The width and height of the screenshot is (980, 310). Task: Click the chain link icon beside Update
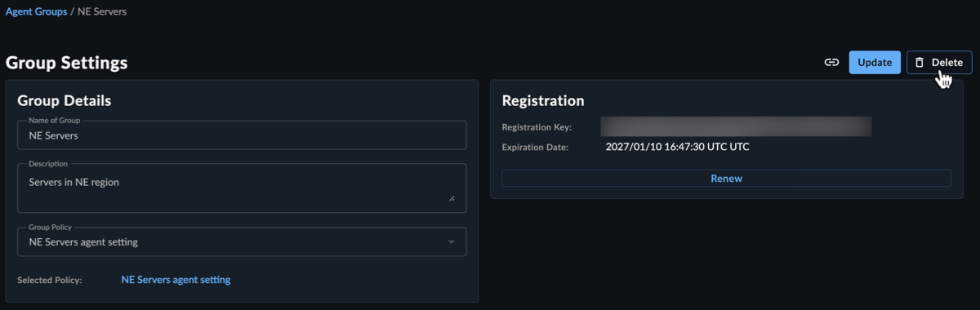(831, 62)
